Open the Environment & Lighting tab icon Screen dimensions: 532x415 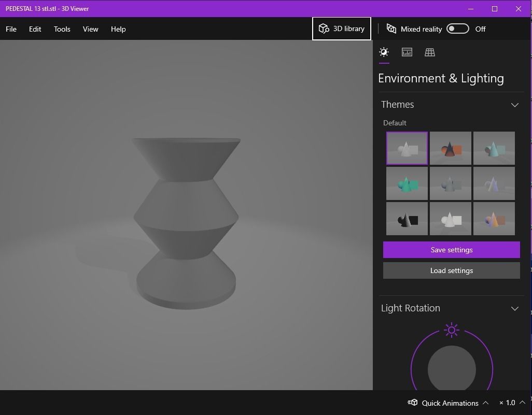tap(384, 52)
